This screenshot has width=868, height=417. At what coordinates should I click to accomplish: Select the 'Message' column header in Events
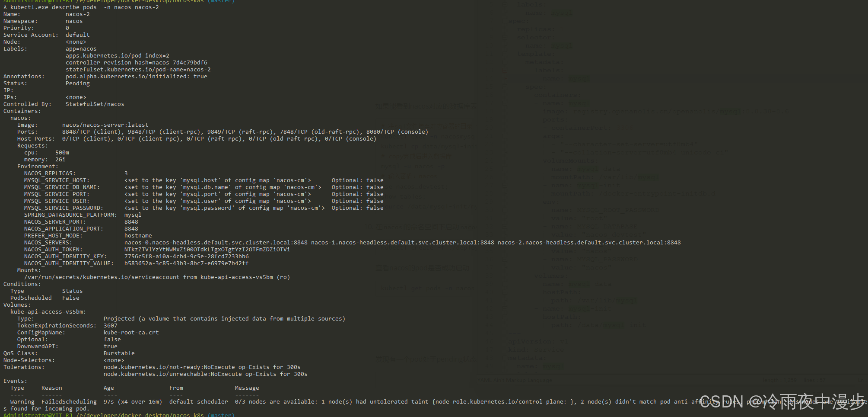coord(247,388)
